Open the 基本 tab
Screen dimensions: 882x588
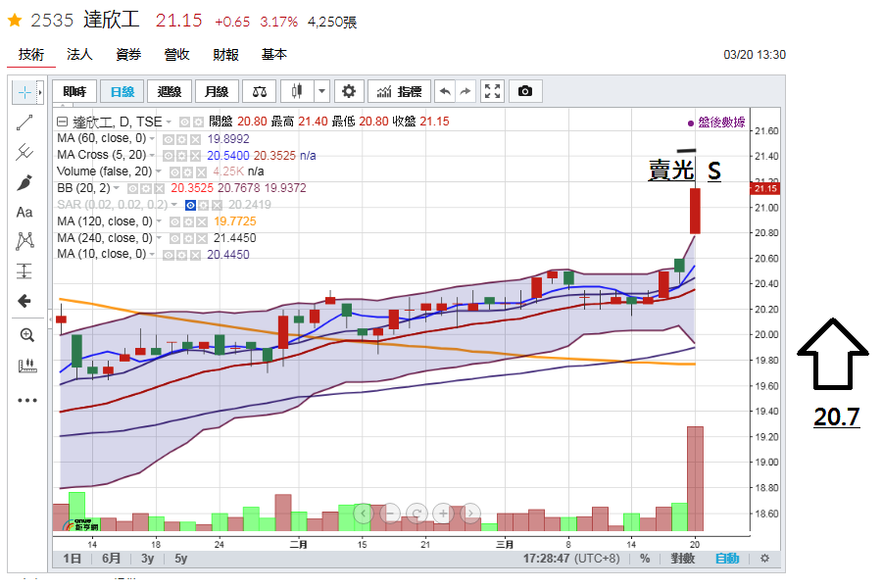pos(274,55)
